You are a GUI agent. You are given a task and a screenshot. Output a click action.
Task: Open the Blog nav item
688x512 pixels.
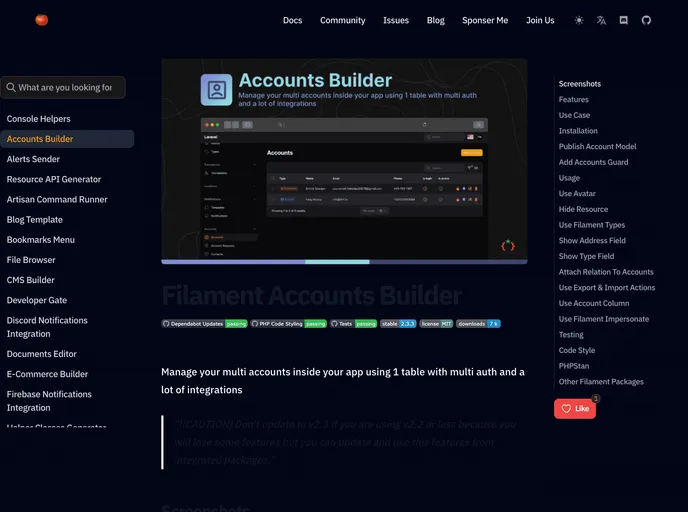(435, 20)
